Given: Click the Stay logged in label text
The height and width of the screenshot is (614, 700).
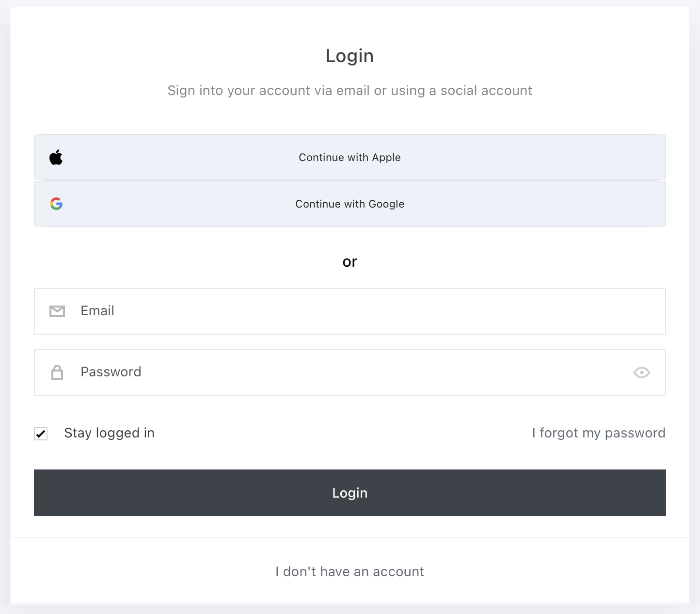Looking at the screenshot, I should click(110, 433).
